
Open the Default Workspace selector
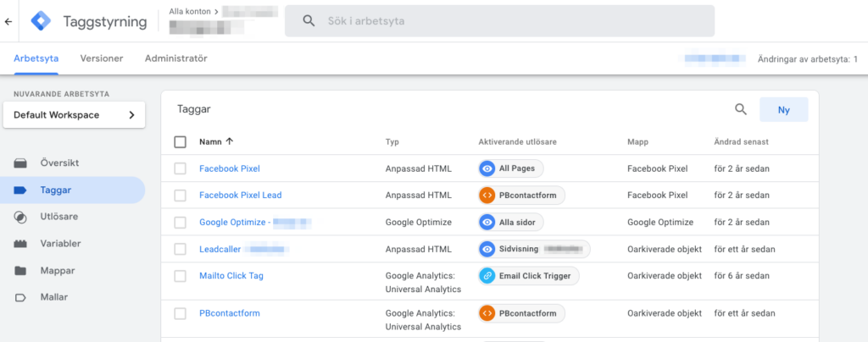[75, 115]
